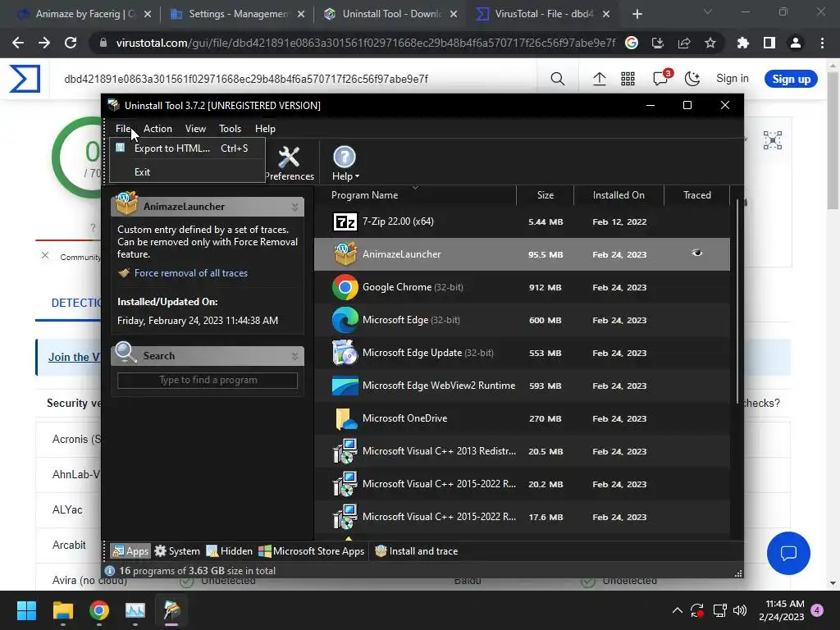
Task: Open a new Chrome tab
Action: pos(637,14)
